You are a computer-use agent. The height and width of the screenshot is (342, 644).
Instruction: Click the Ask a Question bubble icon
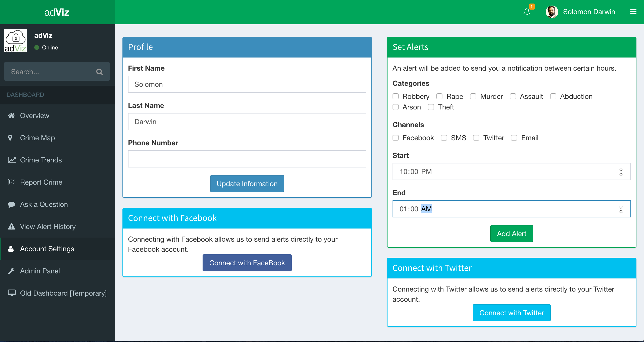click(12, 204)
